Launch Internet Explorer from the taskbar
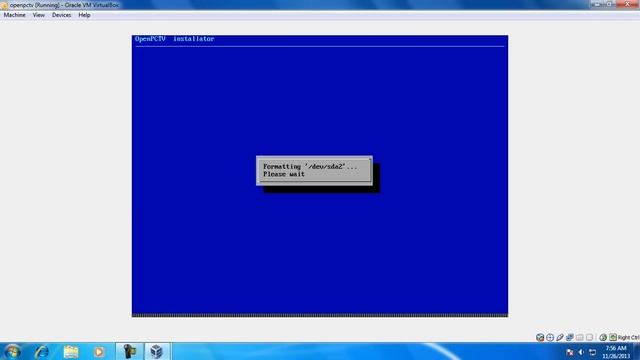Image resolution: width=640 pixels, height=360 pixels. [x=42, y=351]
